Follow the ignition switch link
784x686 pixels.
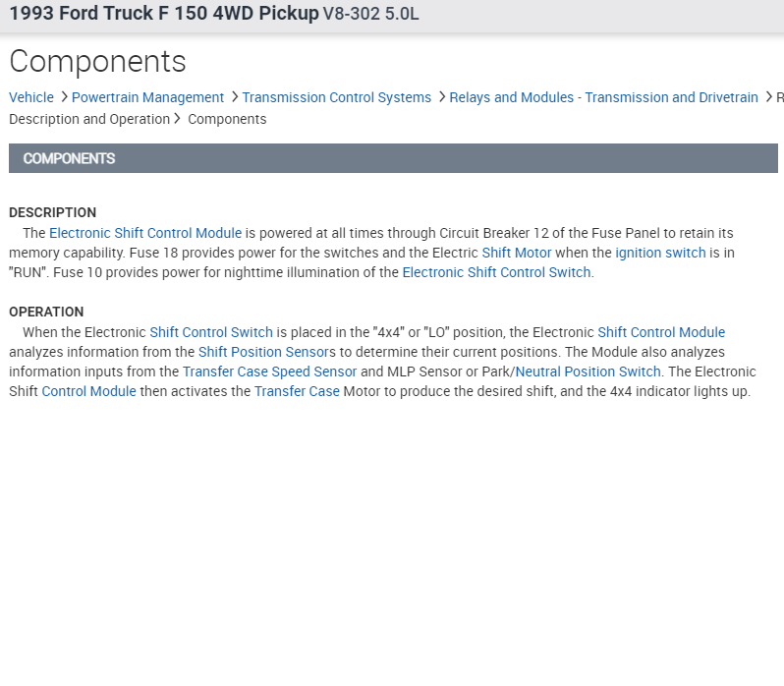[x=660, y=253]
